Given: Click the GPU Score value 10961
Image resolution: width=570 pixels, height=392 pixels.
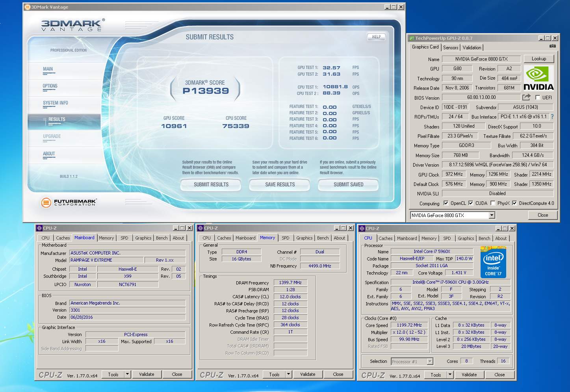Looking at the screenshot, I should (x=174, y=126).
